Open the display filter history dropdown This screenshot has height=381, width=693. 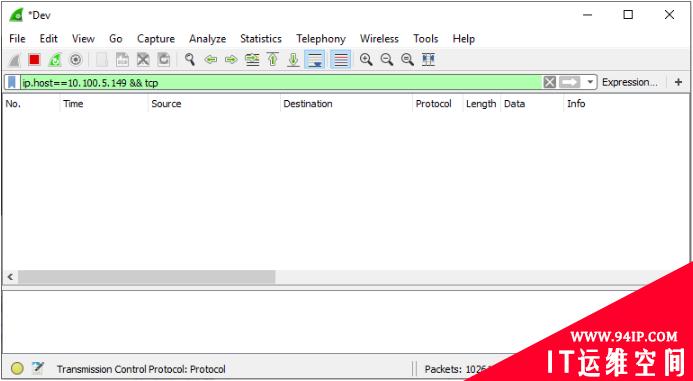point(590,82)
